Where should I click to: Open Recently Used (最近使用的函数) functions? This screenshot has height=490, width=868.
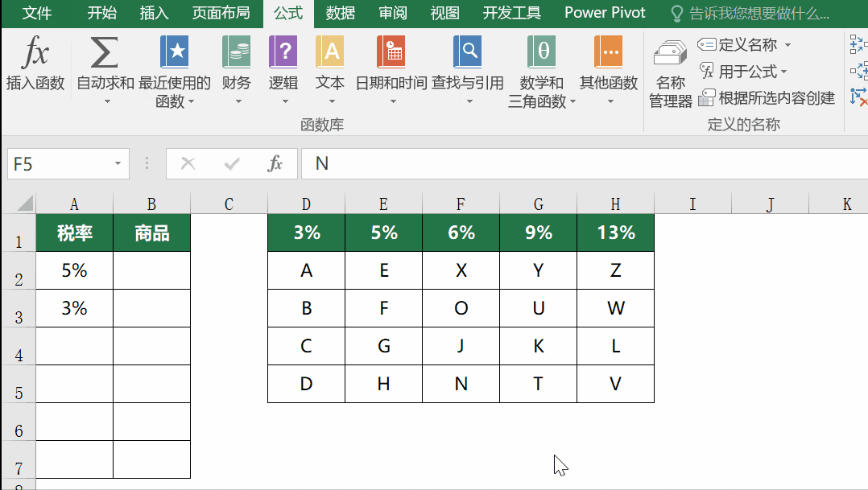175,71
